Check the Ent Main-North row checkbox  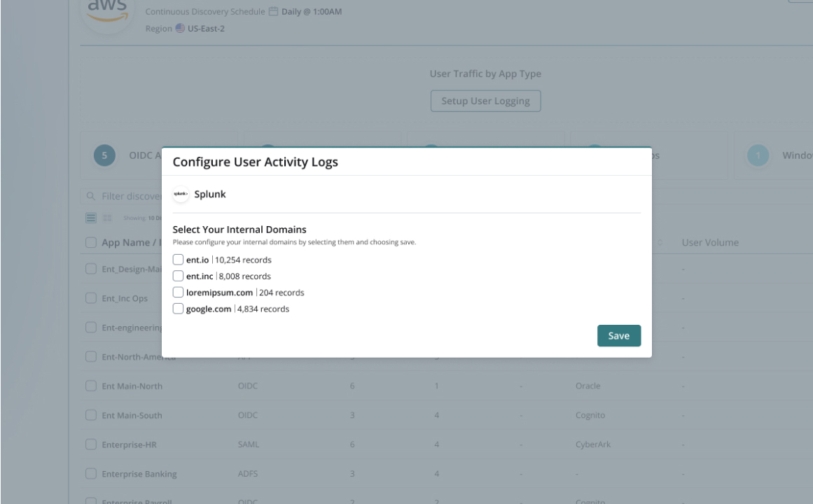(91, 386)
